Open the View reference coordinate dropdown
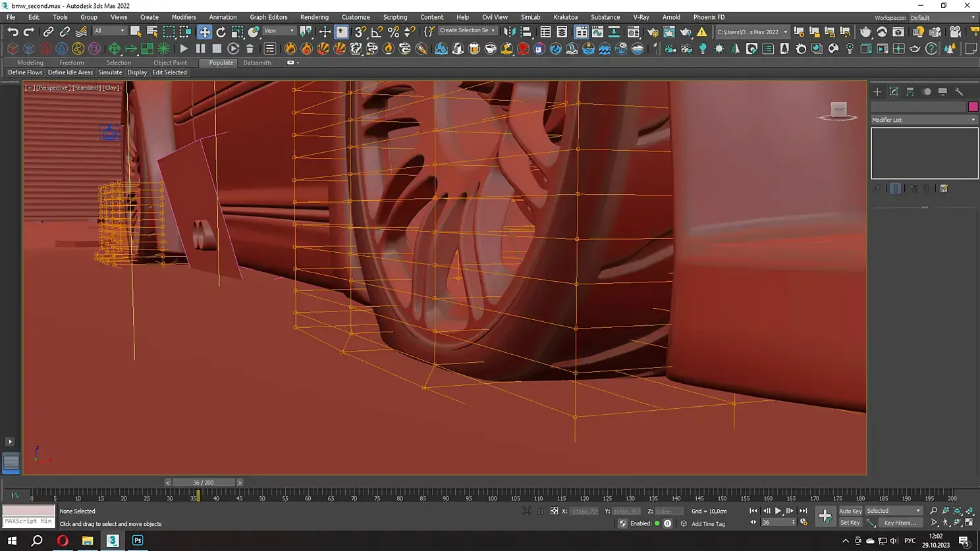Image resolution: width=980 pixels, height=551 pixels. pyautogui.click(x=279, y=31)
